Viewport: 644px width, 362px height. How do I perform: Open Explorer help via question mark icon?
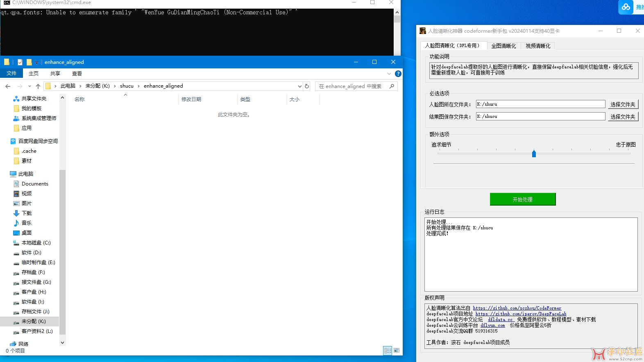coord(398,74)
